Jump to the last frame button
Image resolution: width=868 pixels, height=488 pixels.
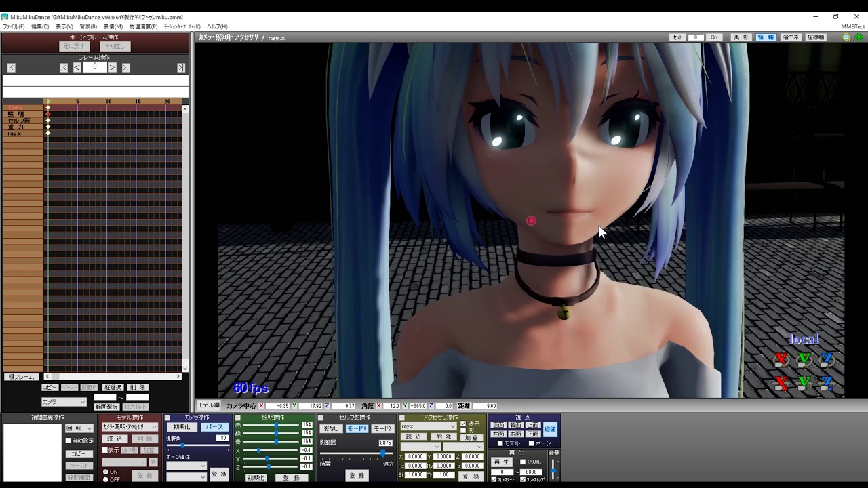coord(181,68)
